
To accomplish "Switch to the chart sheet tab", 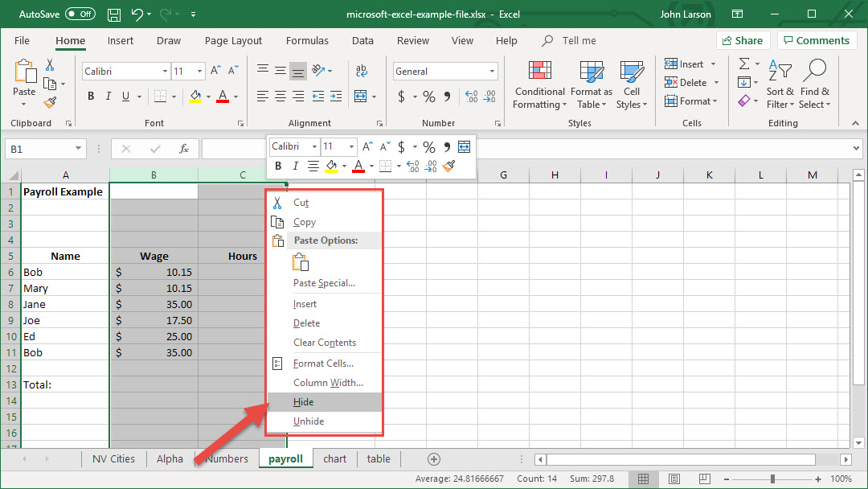I will [x=334, y=459].
